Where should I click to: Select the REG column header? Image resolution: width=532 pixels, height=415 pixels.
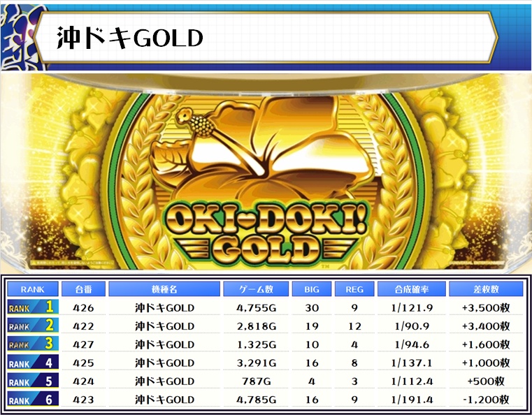[354, 289]
